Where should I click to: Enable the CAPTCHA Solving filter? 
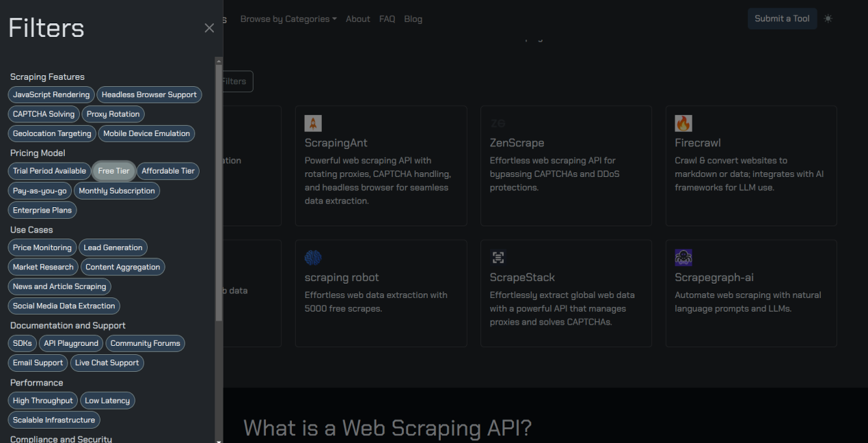(x=44, y=114)
